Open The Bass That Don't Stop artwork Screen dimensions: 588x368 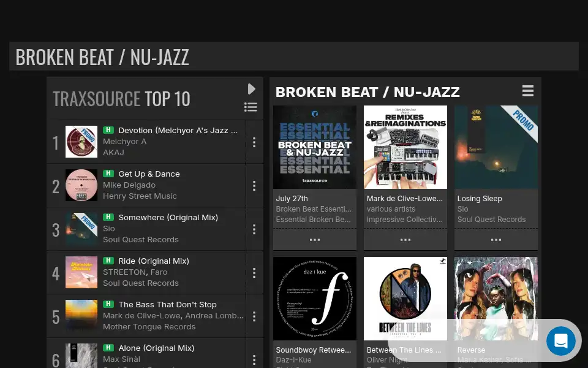[81, 316]
